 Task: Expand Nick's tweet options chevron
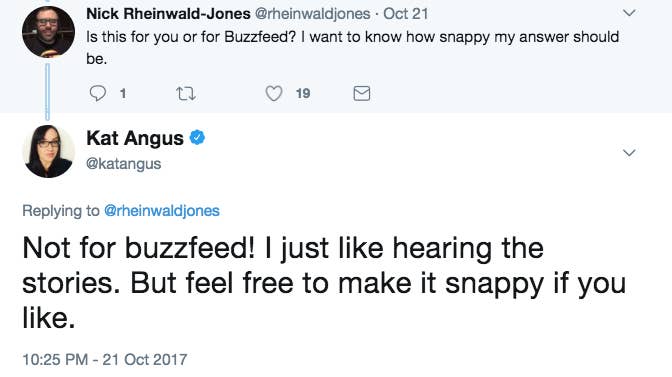coord(629,13)
